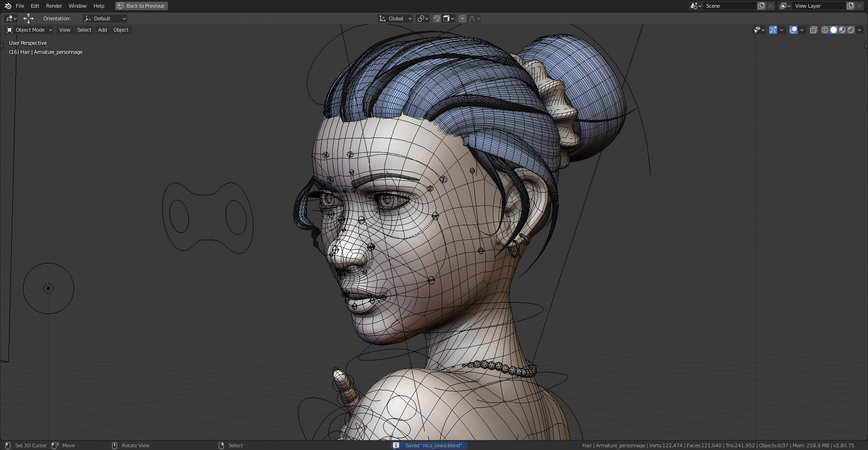868x450 pixels.
Task: Click the User Perspective label
Action: 28,43
